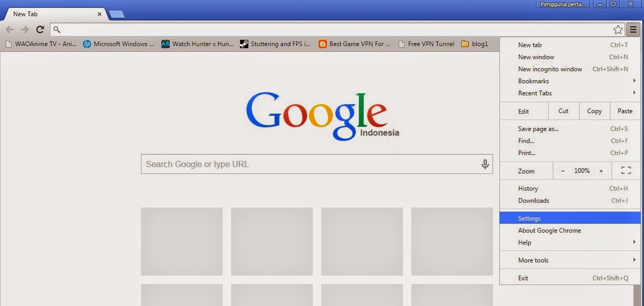Click the Copy button in Edit row
The width and height of the screenshot is (644, 306).
[594, 111]
